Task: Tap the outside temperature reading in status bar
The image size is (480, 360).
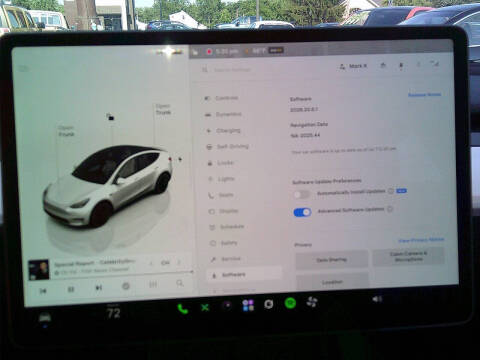Action: click(x=258, y=51)
